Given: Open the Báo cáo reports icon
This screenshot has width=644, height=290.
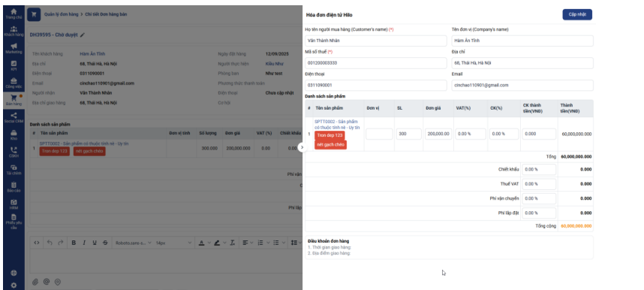Looking at the screenshot, I should [x=14, y=187].
